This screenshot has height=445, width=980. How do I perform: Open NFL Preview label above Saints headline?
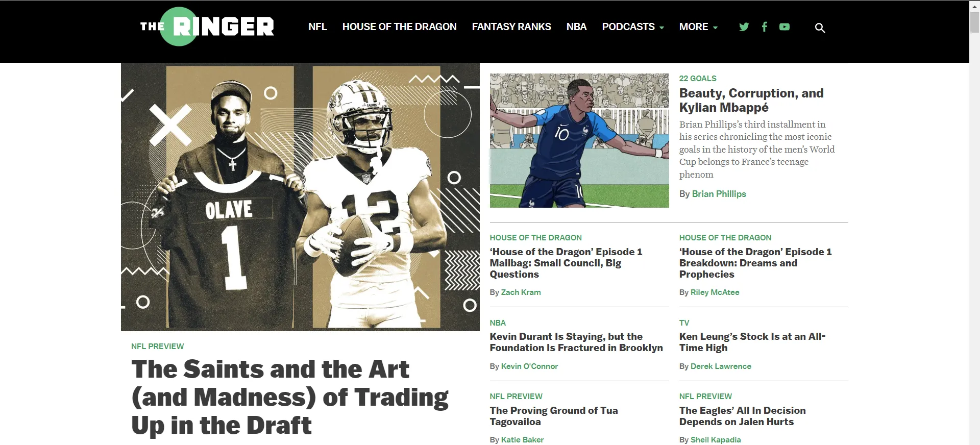(x=157, y=346)
